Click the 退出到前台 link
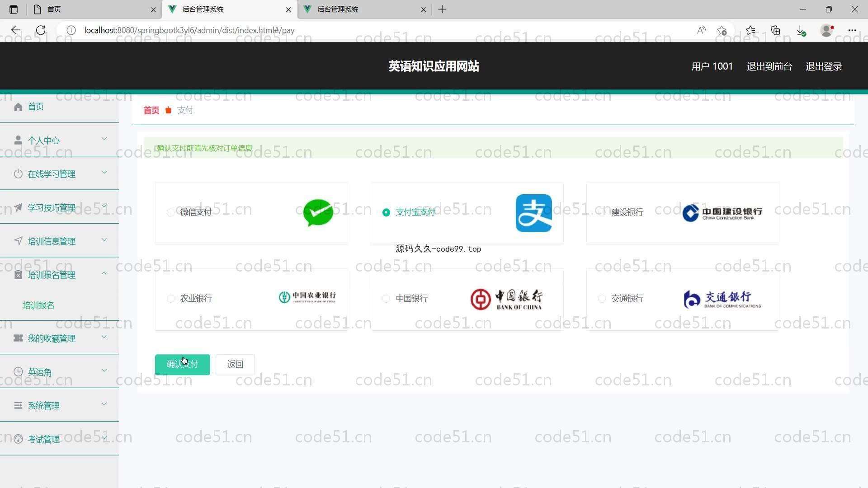868x488 pixels. click(x=769, y=66)
